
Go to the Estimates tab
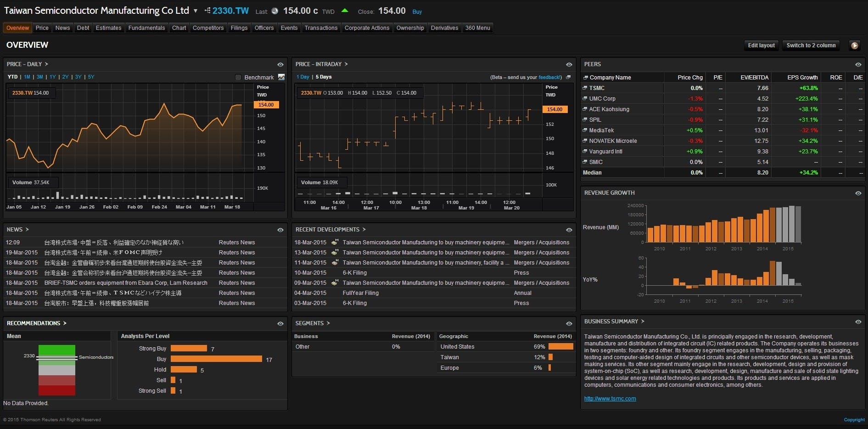[x=108, y=28]
